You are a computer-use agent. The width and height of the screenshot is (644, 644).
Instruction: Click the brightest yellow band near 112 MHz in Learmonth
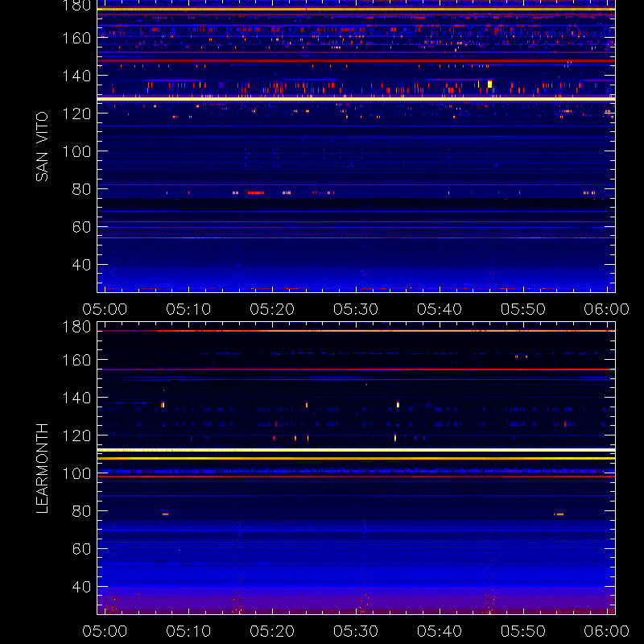pyautogui.click(x=356, y=450)
